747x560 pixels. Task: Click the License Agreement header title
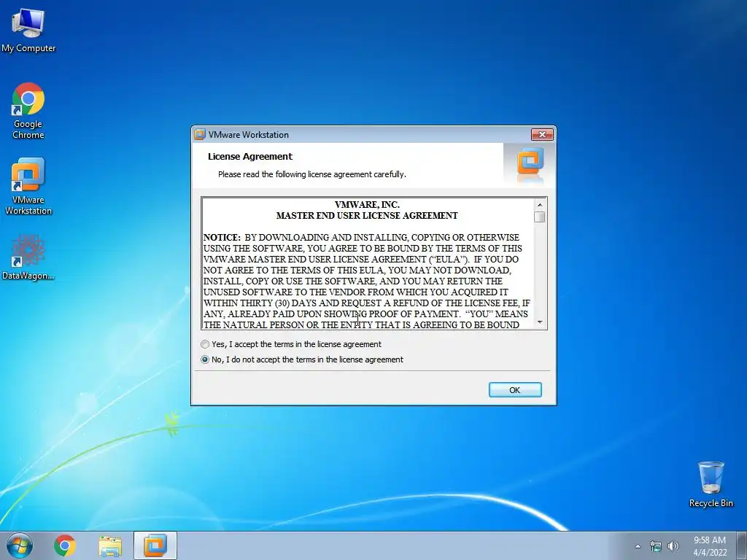tap(250, 157)
